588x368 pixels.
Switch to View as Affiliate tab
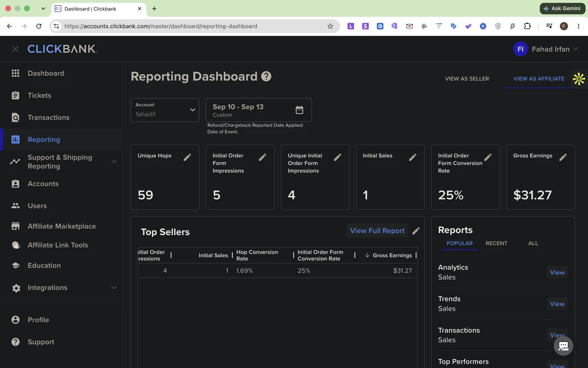(x=539, y=79)
